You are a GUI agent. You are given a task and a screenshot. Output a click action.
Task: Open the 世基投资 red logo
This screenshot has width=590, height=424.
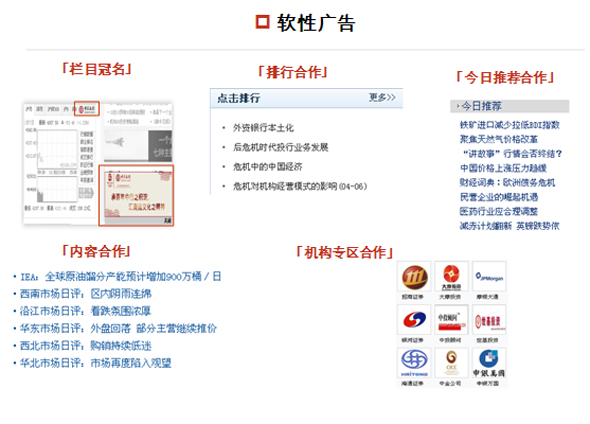(489, 320)
